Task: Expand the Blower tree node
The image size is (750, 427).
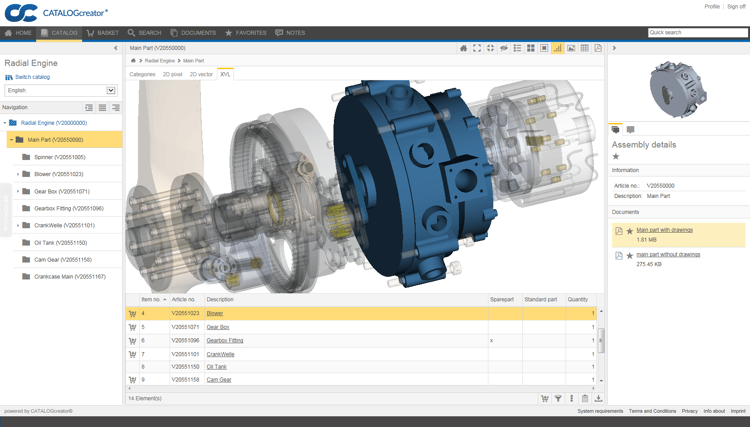Action: (18, 174)
